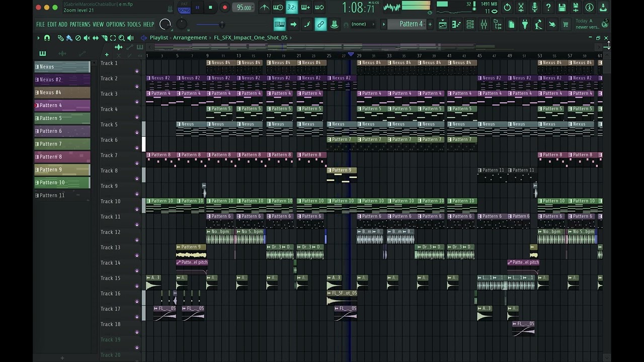Select the Delete tool in playlist toolbar
Screen dimensions: 644x362
click(x=78, y=38)
